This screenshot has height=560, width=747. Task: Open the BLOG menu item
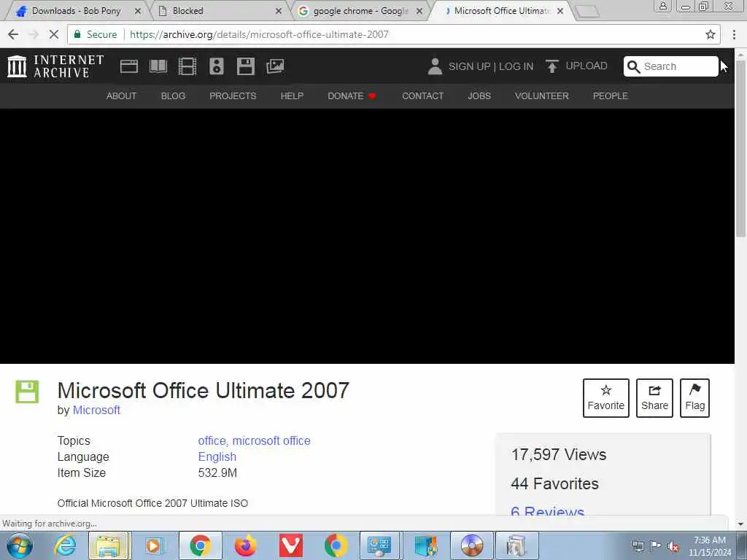[174, 96]
